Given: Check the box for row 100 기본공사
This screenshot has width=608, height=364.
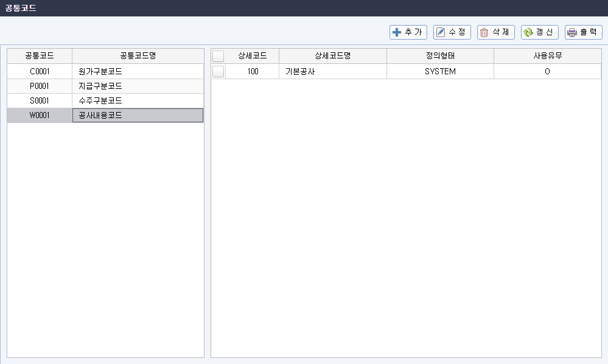Looking at the screenshot, I should point(218,71).
